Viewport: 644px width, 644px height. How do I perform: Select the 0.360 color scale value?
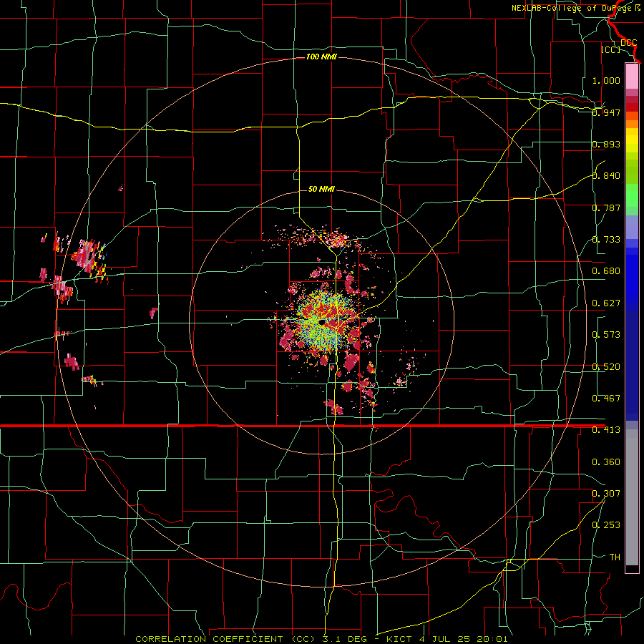point(606,462)
